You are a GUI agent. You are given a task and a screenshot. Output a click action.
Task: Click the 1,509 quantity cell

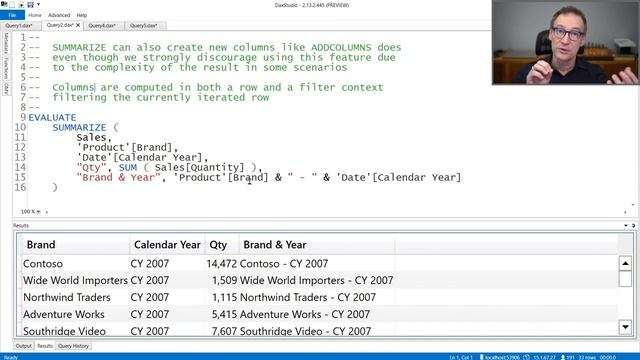point(222,280)
